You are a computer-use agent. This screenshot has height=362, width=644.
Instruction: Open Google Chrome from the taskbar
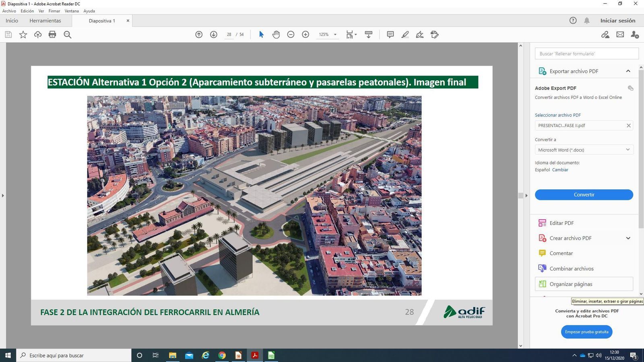point(222,355)
